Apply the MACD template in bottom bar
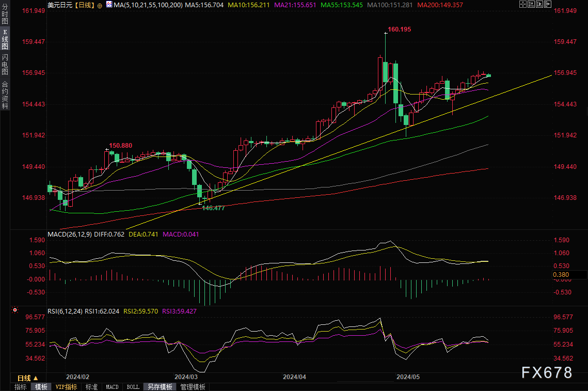 tap(112, 387)
